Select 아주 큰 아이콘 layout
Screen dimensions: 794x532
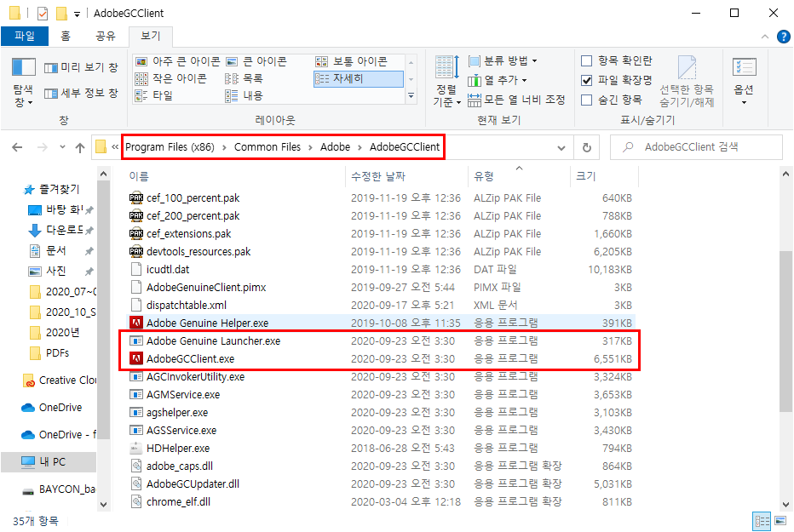178,61
